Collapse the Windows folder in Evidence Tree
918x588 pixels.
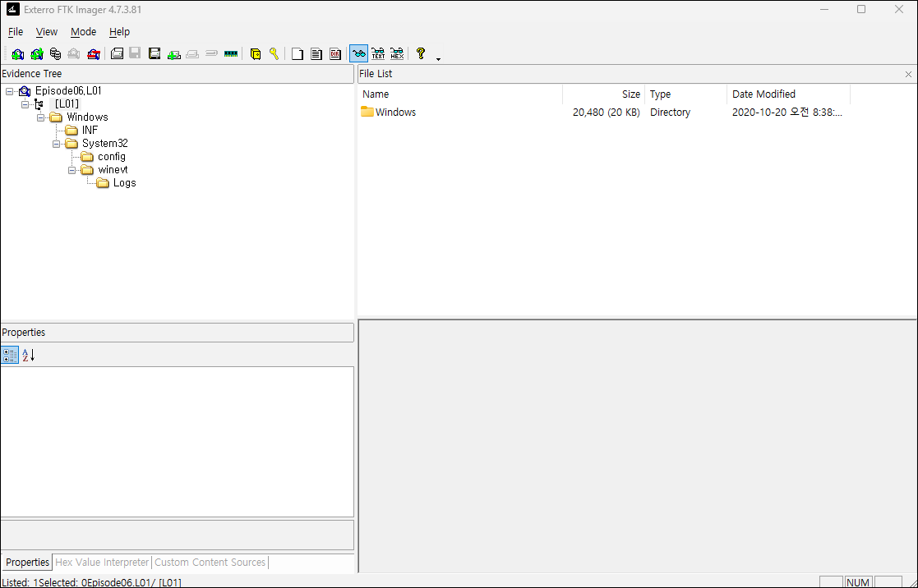pos(40,117)
